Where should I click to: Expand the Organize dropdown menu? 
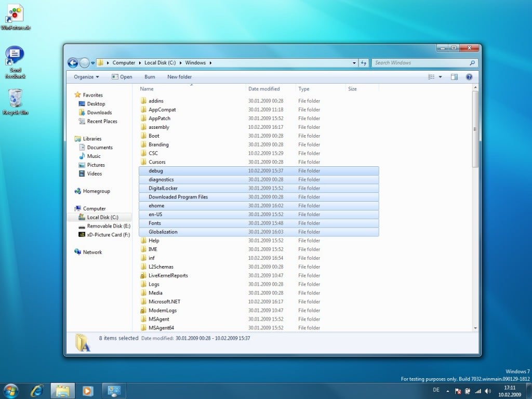coord(86,77)
